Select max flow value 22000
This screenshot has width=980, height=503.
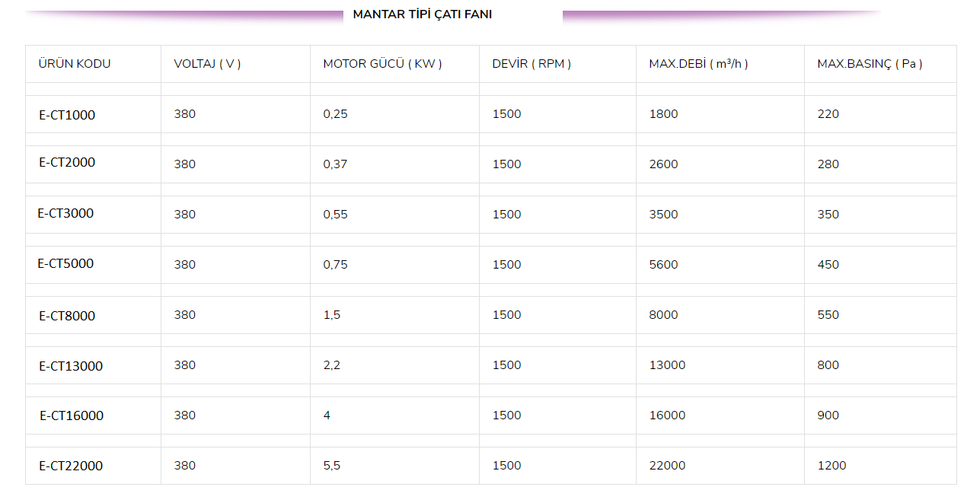(667, 466)
